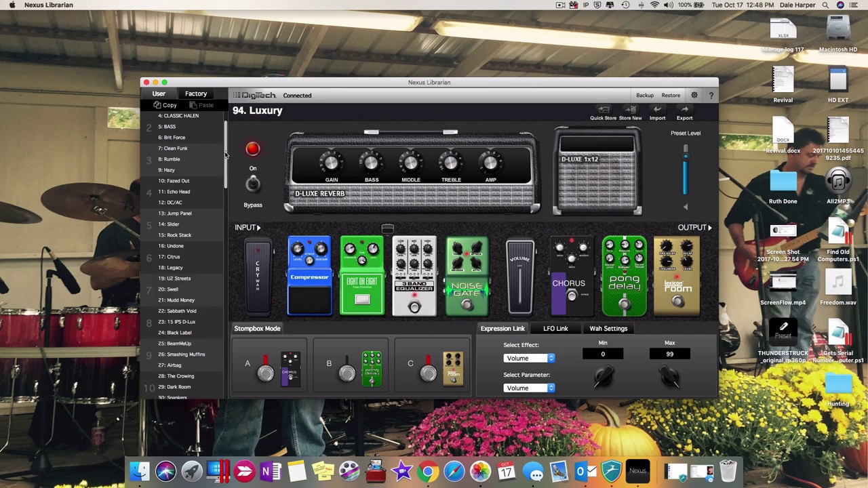The height and width of the screenshot is (488, 868).
Task: Click the Bass knob on amp
Action: (371, 163)
